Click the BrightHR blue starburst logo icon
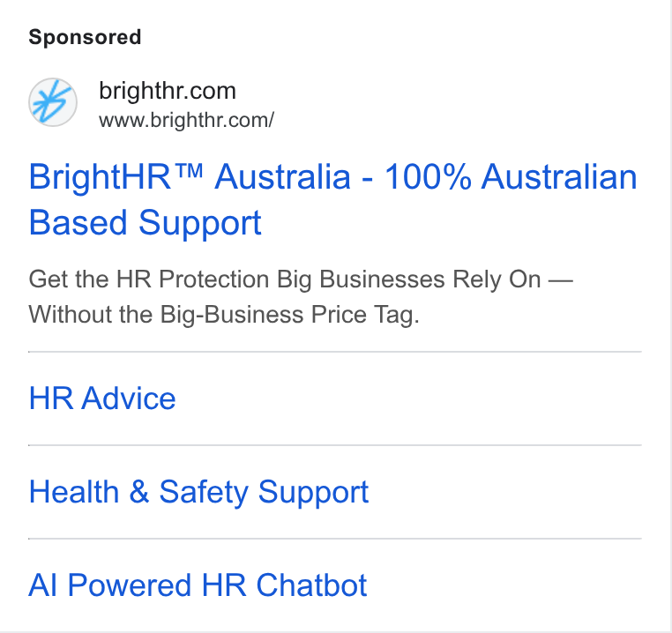672x633 pixels. [53, 102]
